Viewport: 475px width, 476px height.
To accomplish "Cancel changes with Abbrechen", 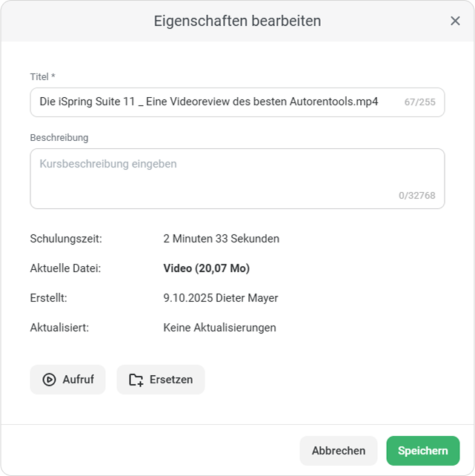I will click(x=338, y=451).
